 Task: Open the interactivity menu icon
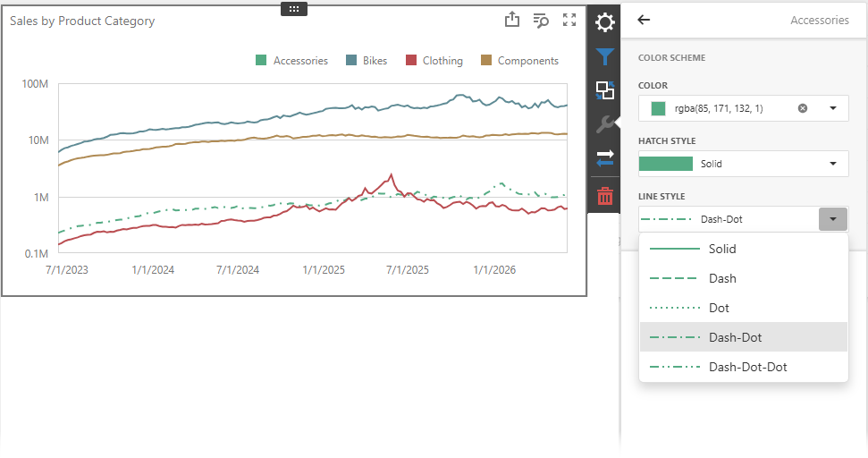pyautogui.click(x=604, y=90)
